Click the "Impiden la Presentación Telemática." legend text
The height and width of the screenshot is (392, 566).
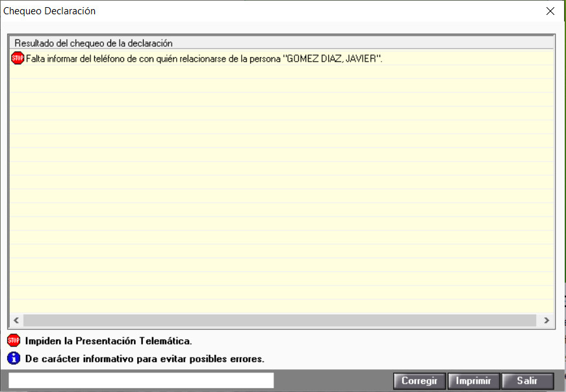coord(109,341)
